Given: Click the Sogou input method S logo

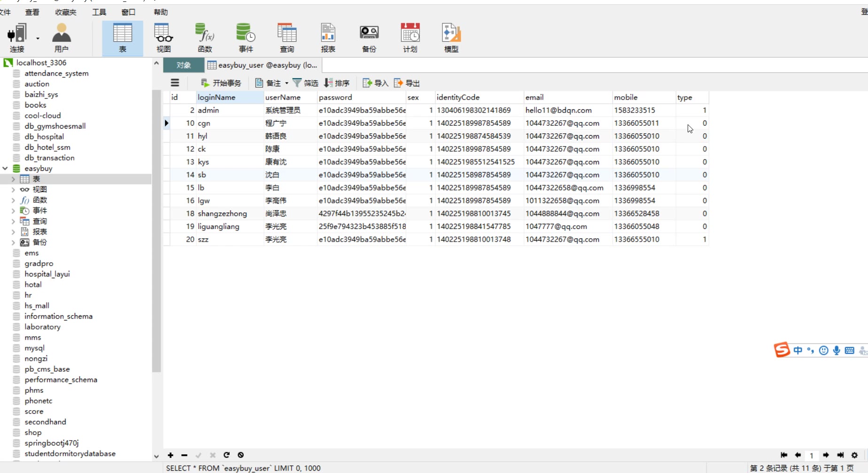Looking at the screenshot, I should click(x=782, y=350).
